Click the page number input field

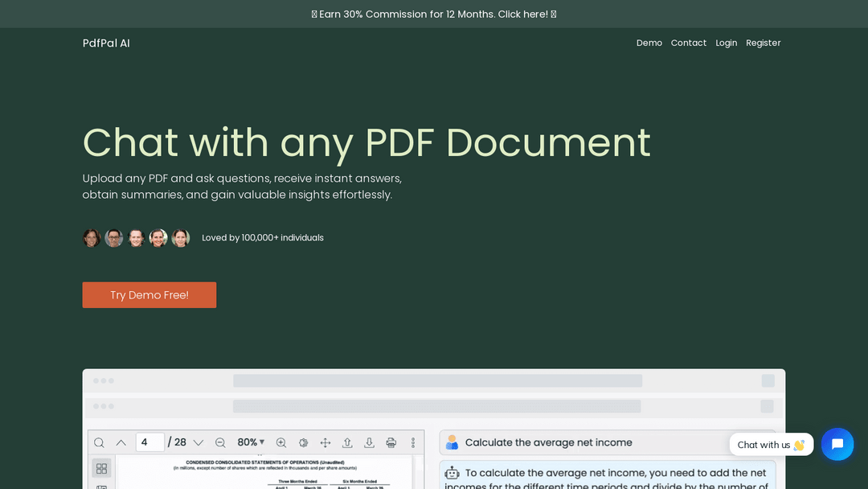149,442
